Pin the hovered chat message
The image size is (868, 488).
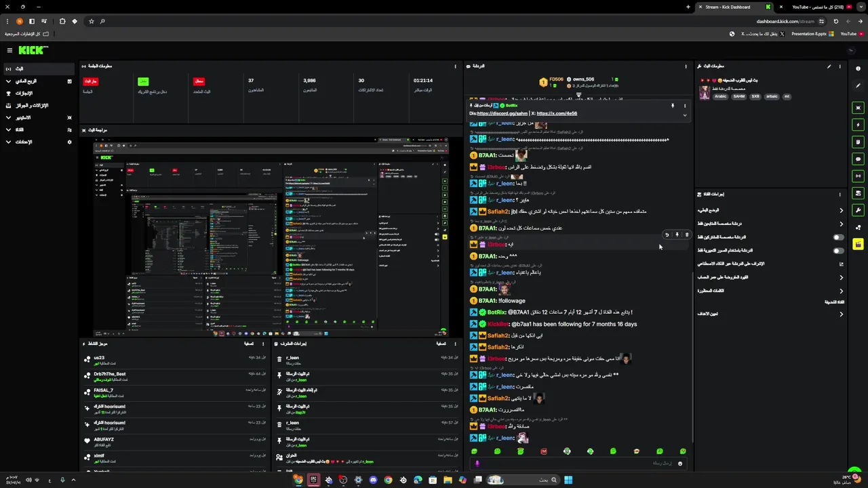[x=677, y=235]
